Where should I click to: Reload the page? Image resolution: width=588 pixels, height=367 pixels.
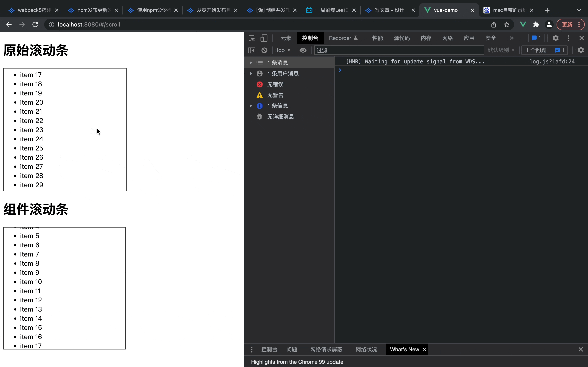coord(35,24)
